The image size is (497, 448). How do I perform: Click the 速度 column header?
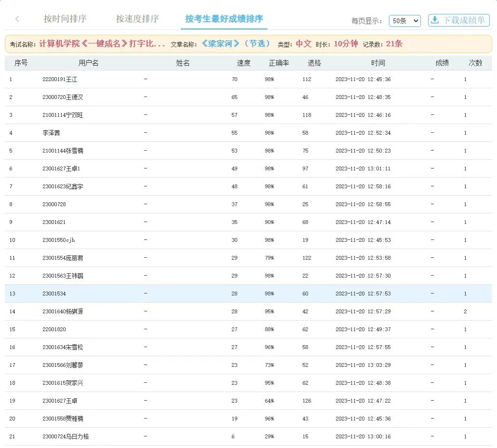[x=244, y=63]
